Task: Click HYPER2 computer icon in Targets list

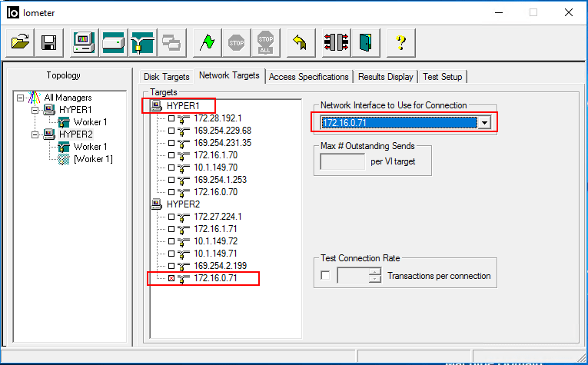Action: click(156, 204)
